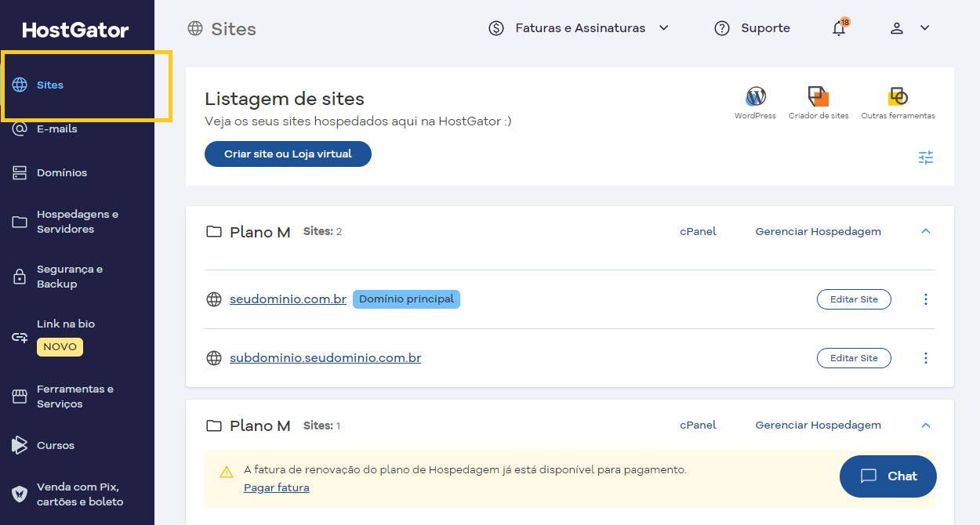Click the Sites page title
The width and height of the screenshot is (980, 525).
pyautogui.click(x=234, y=29)
